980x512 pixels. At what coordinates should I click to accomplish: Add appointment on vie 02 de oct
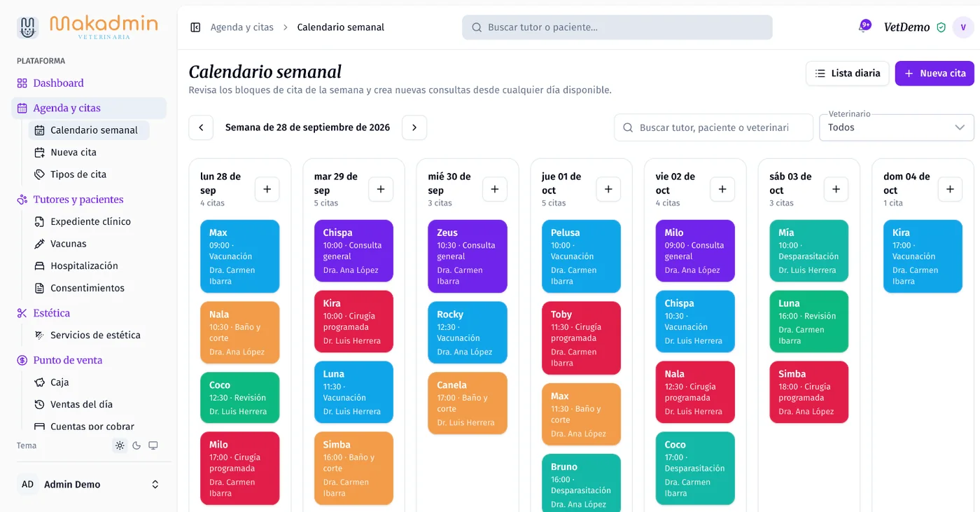coord(722,189)
